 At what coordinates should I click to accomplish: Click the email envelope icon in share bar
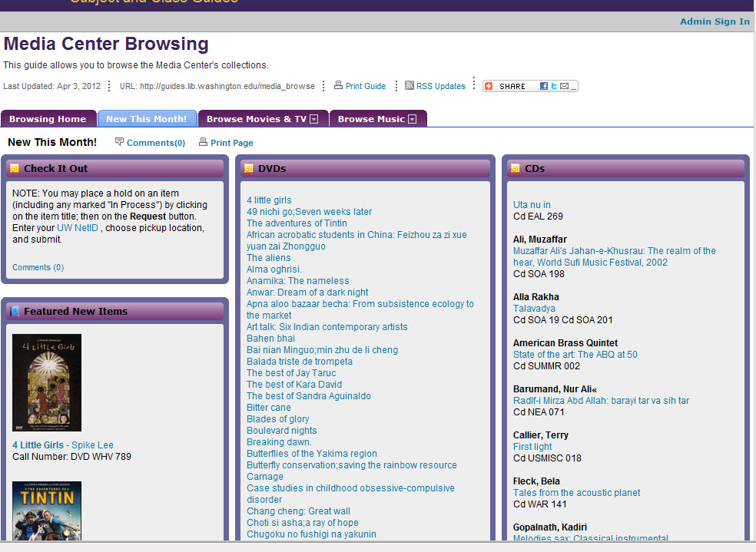click(564, 86)
